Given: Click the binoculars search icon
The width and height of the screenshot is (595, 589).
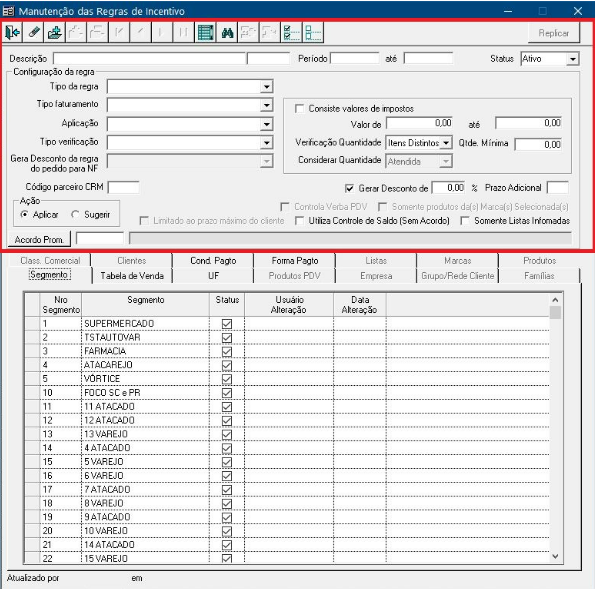Looking at the screenshot, I should tap(227, 33).
